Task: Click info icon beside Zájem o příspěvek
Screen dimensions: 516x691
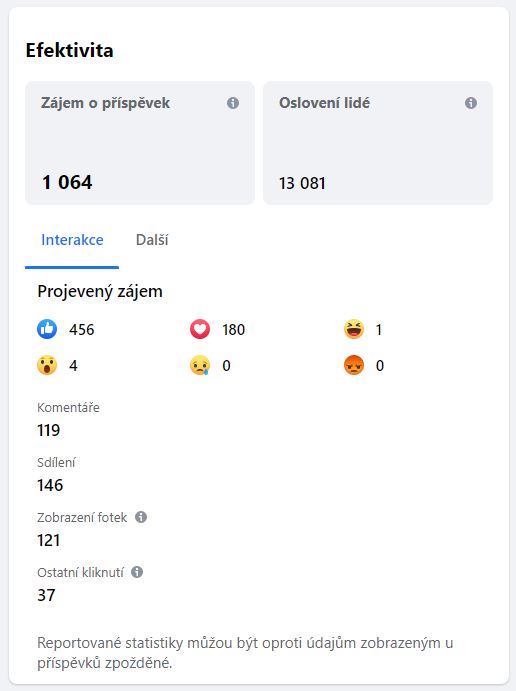Action: tap(233, 103)
